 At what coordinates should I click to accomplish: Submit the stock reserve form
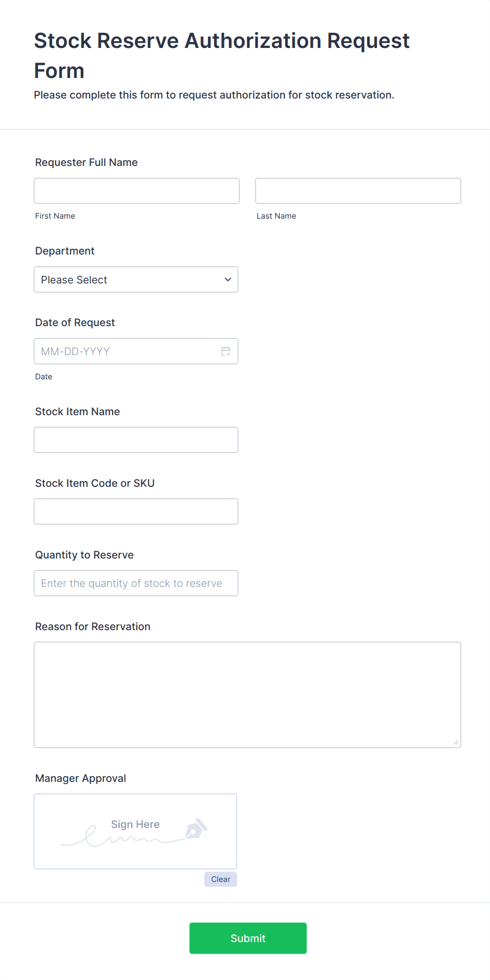tap(248, 938)
